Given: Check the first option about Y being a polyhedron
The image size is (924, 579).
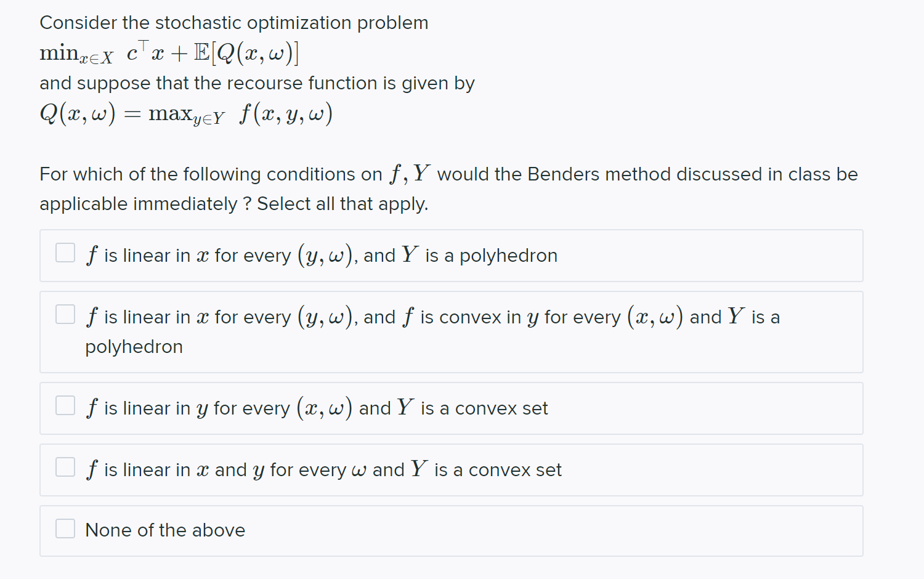Looking at the screenshot, I should pos(65,253).
